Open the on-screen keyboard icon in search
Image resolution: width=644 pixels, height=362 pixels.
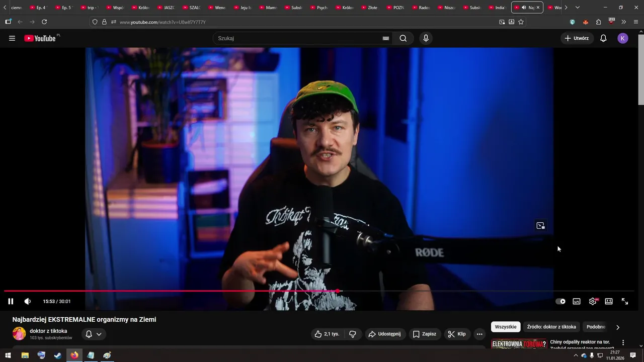click(x=386, y=38)
